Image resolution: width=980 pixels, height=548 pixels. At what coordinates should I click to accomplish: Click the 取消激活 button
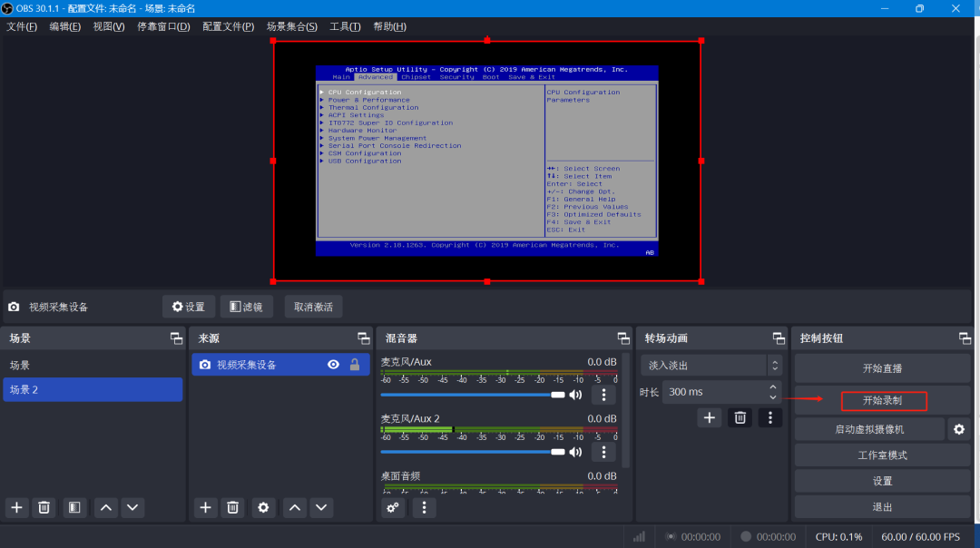tap(313, 307)
